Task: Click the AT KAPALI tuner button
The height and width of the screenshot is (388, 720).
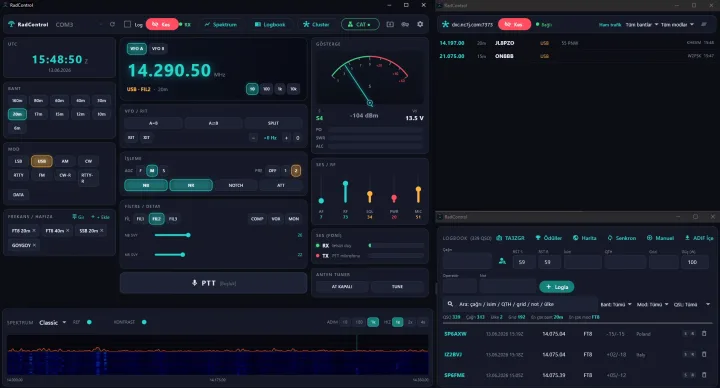Action: click(x=342, y=287)
